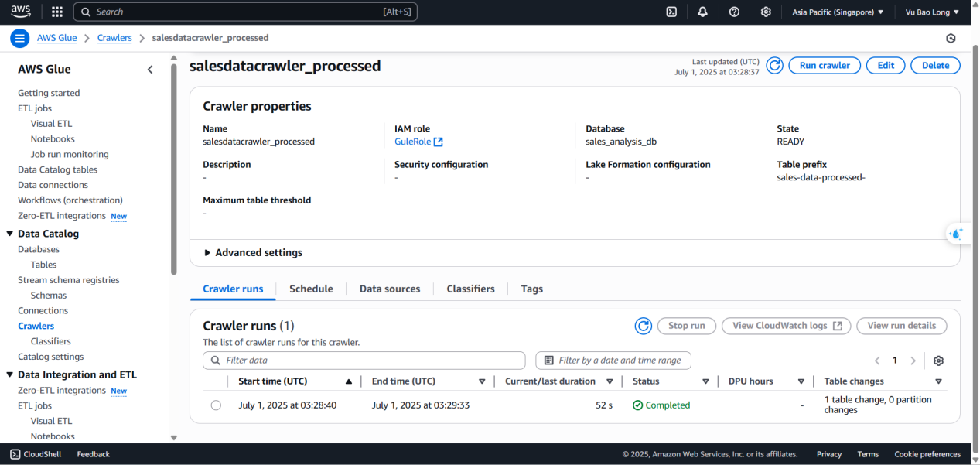Image resolution: width=980 pixels, height=465 pixels.
Task: Open the notifications bell
Action: 702,12
